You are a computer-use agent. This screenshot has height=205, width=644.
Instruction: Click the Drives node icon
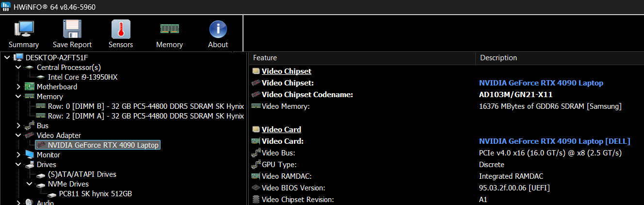[30, 165]
